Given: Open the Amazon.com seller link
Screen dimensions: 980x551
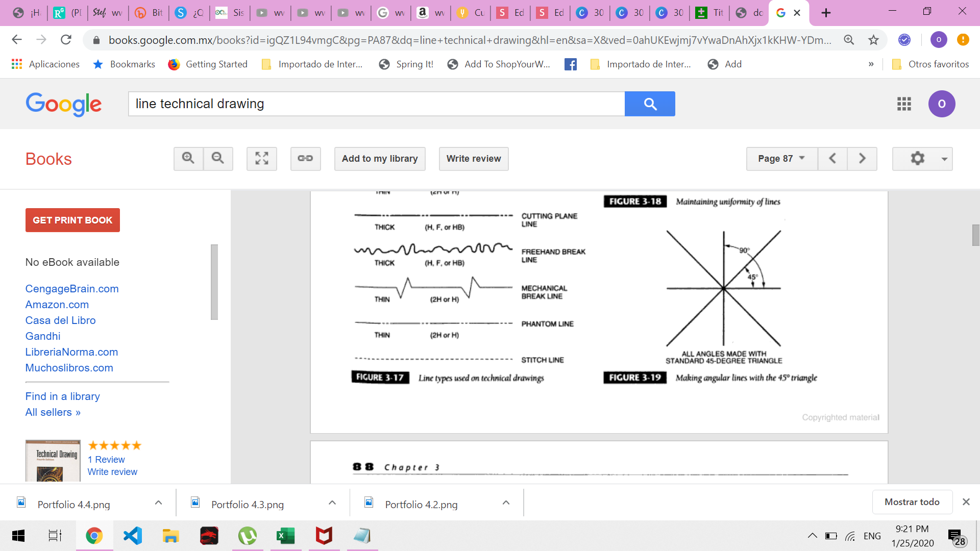Looking at the screenshot, I should coord(57,305).
